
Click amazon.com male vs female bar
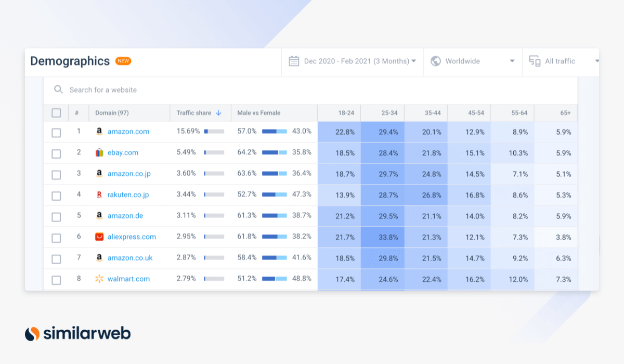click(275, 132)
